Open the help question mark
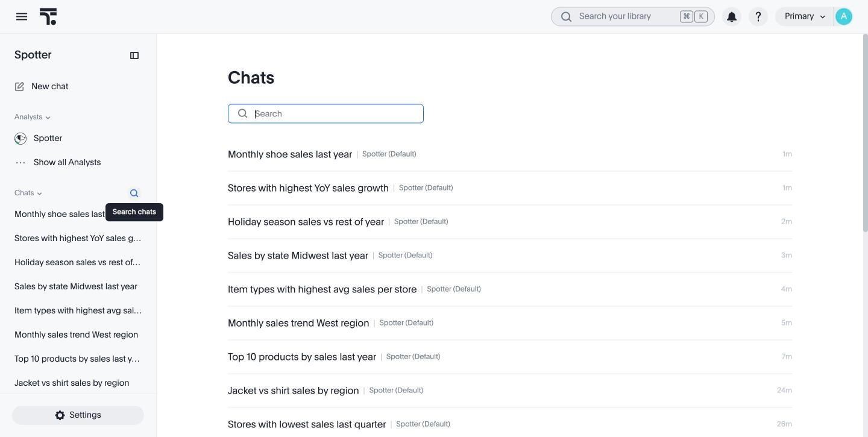Screen dimensions: 868x437 [x=758, y=17]
